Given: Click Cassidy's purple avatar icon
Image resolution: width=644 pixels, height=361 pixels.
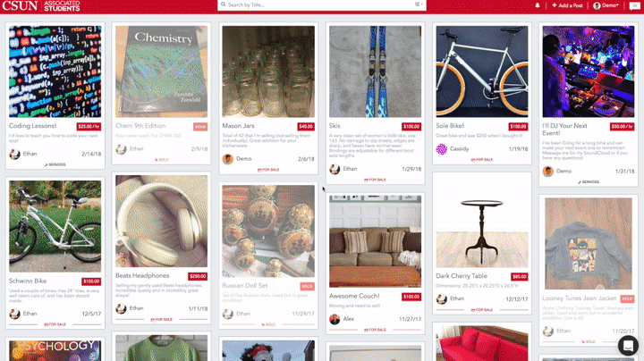Looking at the screenshot, I should (x=442, y=149).
